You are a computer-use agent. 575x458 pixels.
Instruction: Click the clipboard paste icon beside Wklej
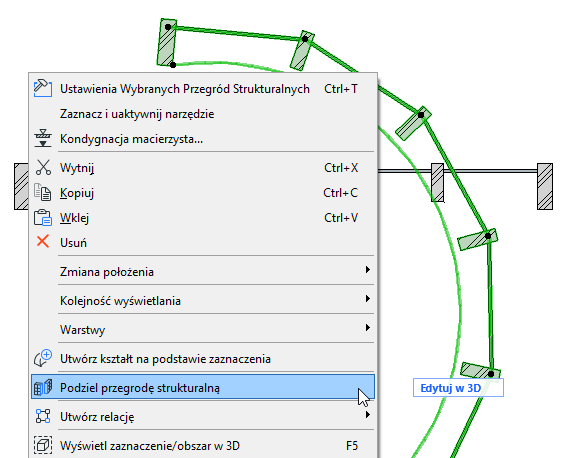point(43,217)
